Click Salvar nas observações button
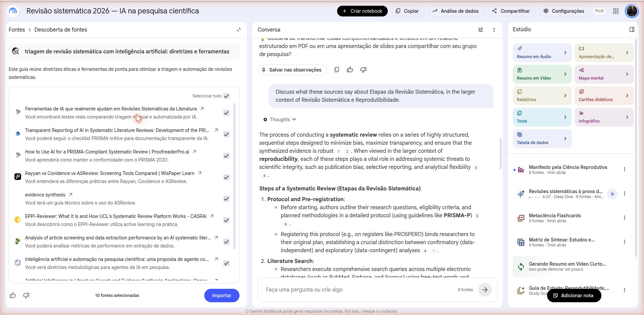Screen dimensions: 644x315 tap(292, 70)
